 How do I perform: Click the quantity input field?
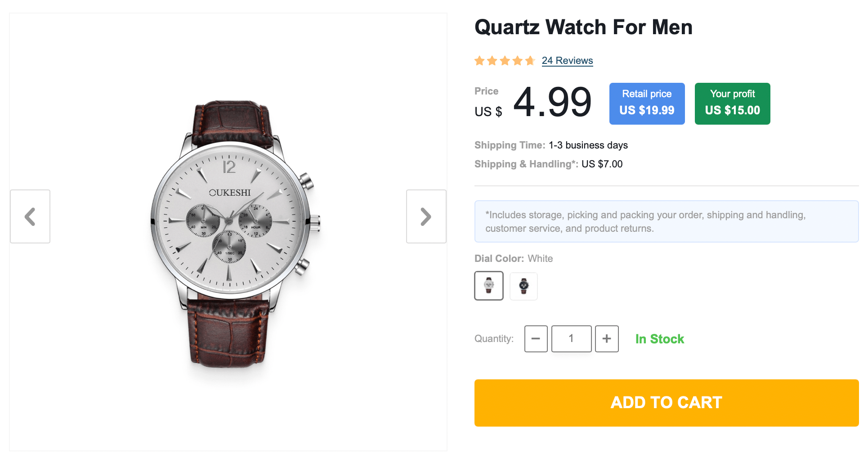571,339
